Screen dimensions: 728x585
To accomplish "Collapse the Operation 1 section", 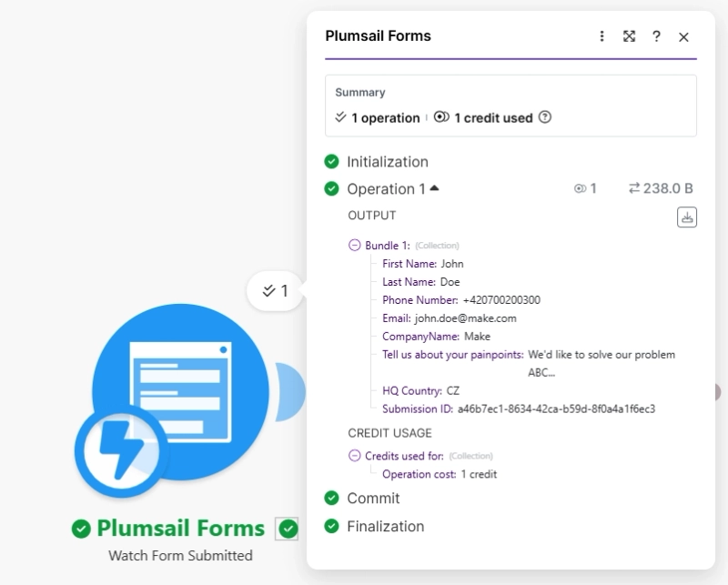I will [x=434, y=188].
